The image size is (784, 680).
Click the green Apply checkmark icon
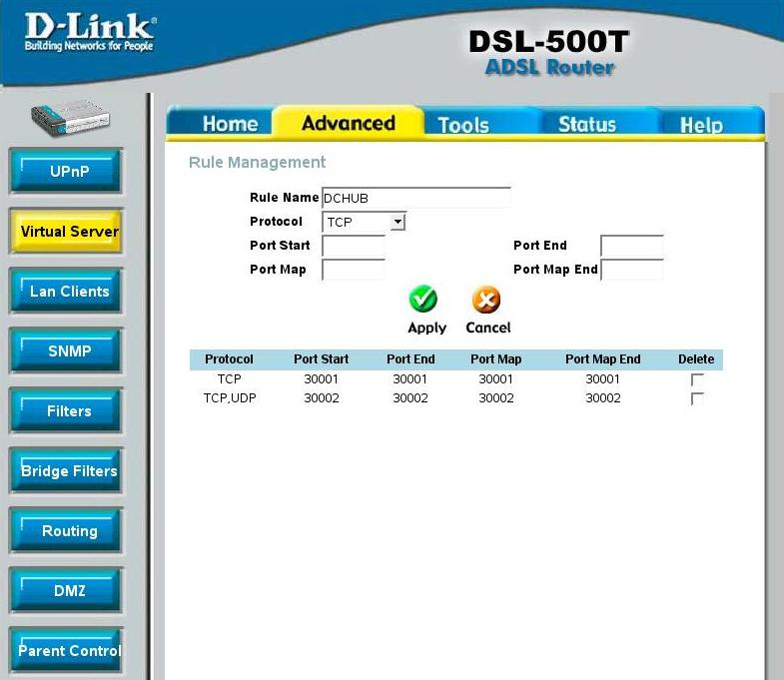(x=423, y=299)
